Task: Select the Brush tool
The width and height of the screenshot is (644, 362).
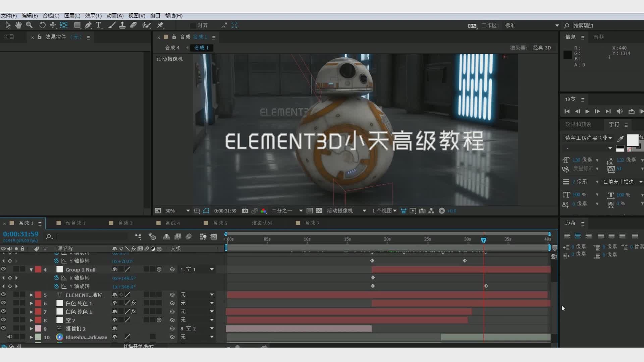Action: click(112, 25)
